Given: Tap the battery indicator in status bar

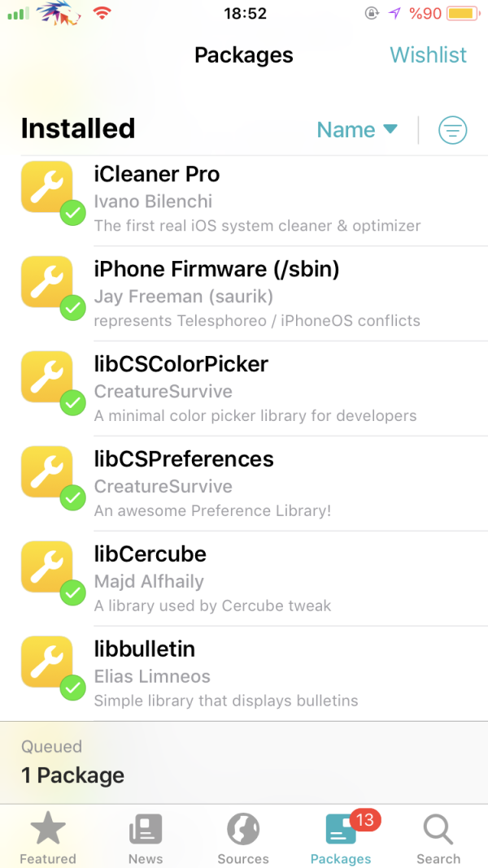Looking at the screenshot, I should coord(462,13).
